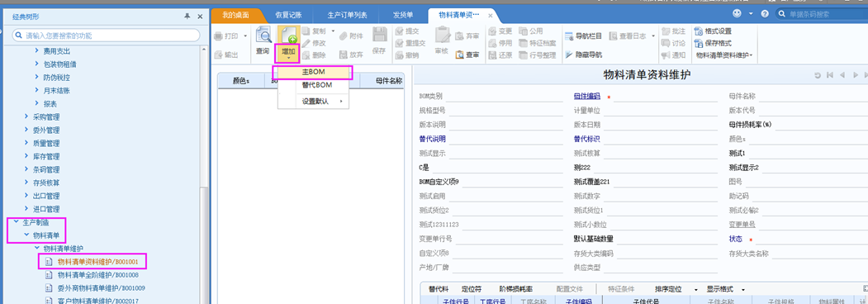Click the 重提交 resubmit icon
The height and width of the screenshot is (304, 868).
click(399, 43)
